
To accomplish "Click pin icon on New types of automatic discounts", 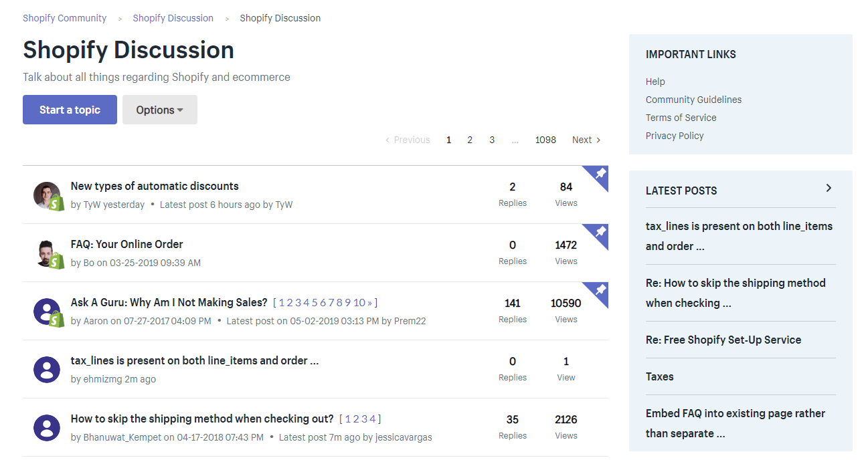I will click(x=600, y=174).
